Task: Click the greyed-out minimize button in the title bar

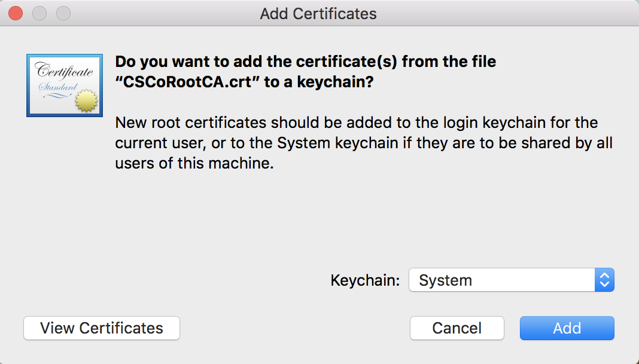Action: [39, 13]
